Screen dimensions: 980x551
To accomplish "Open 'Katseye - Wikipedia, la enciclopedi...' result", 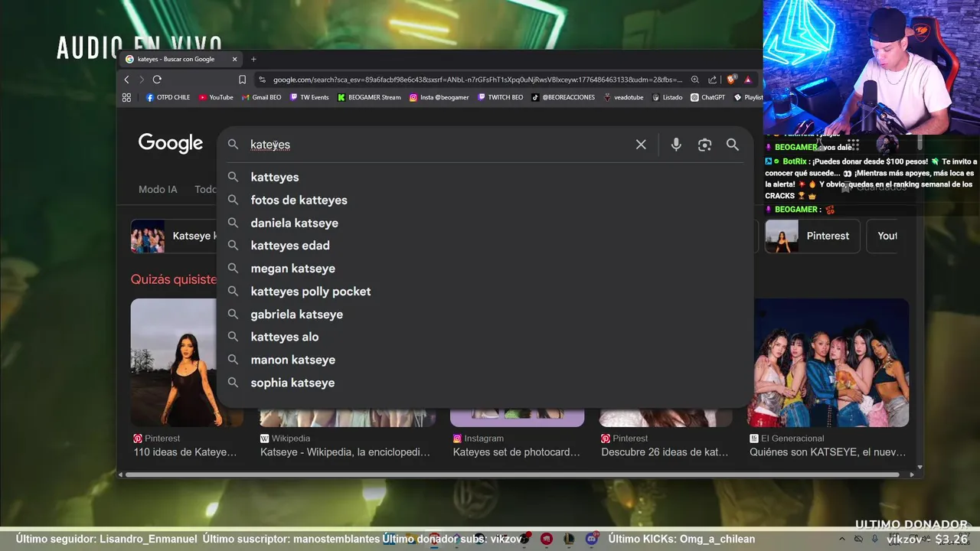I will 345,452.
